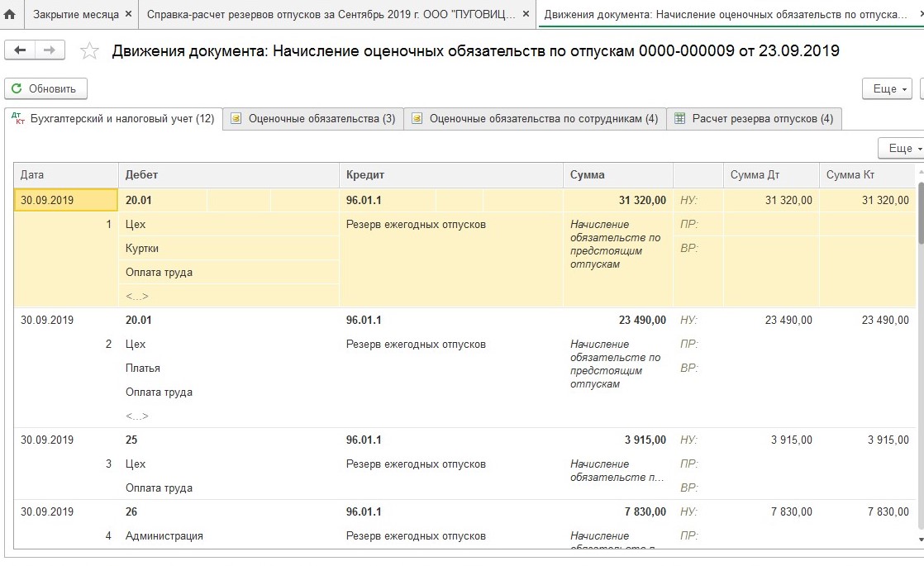Select debit account 20.01 in the first entry
The width and height of the screenshot is (924, 566).
click(139, 200)
